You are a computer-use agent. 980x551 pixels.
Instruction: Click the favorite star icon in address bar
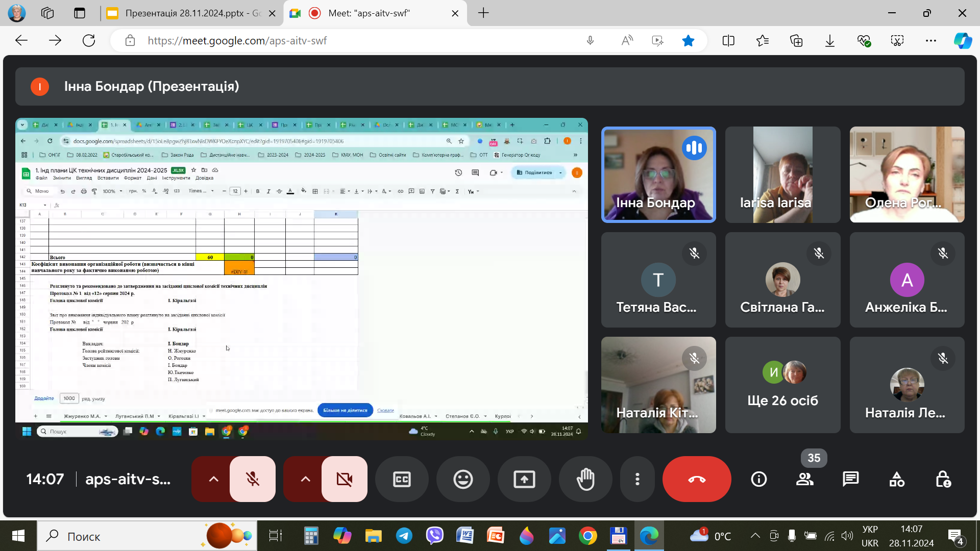688,40
